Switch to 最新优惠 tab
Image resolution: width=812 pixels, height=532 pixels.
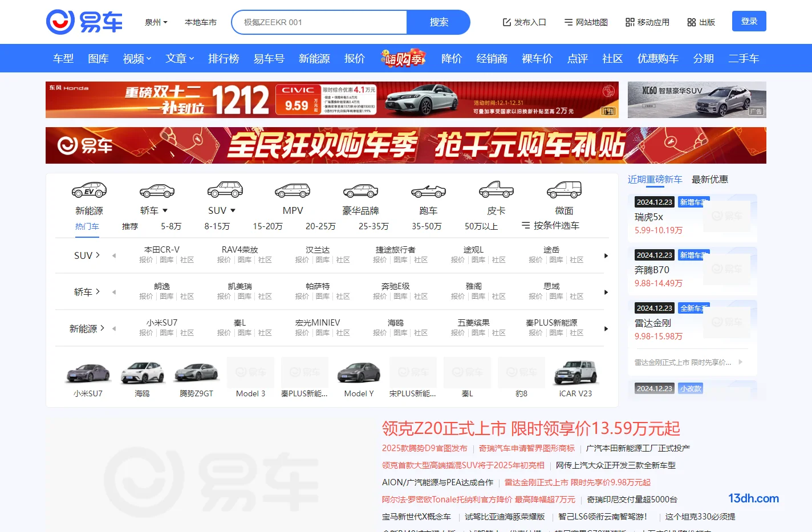click(710, 179)
